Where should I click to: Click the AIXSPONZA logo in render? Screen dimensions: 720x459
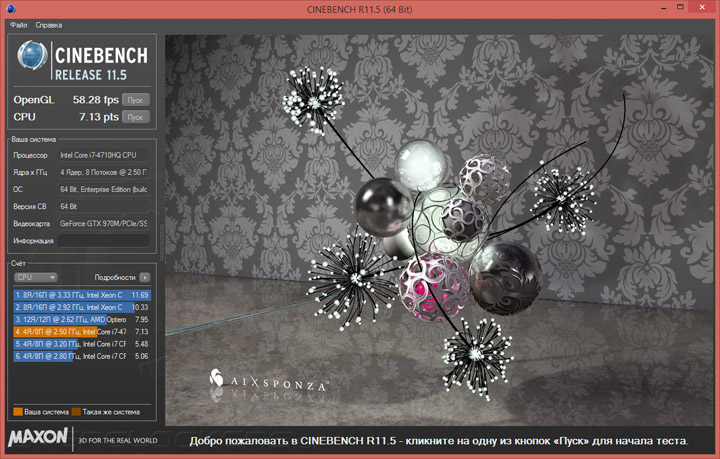coord(269,381)
